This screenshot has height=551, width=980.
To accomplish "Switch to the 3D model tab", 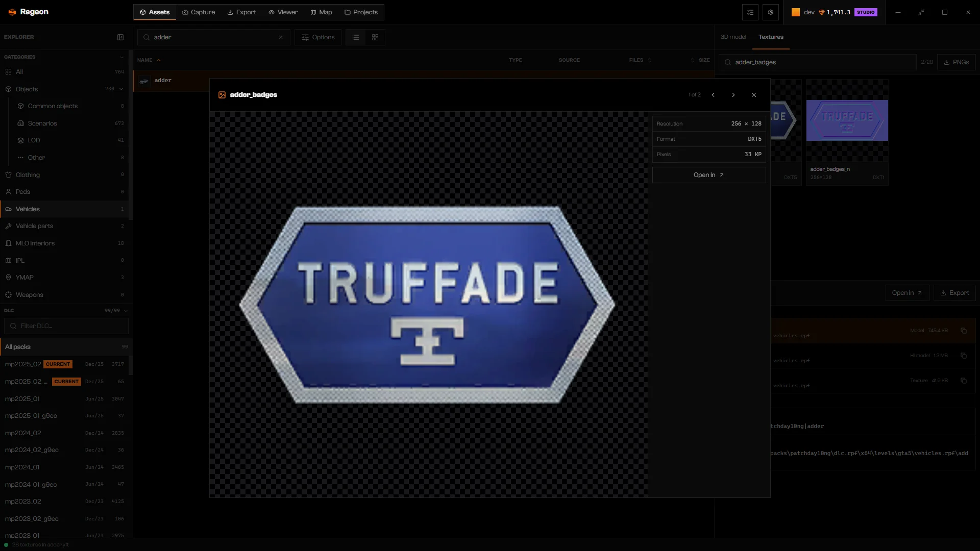I will (x=733, y=37).
